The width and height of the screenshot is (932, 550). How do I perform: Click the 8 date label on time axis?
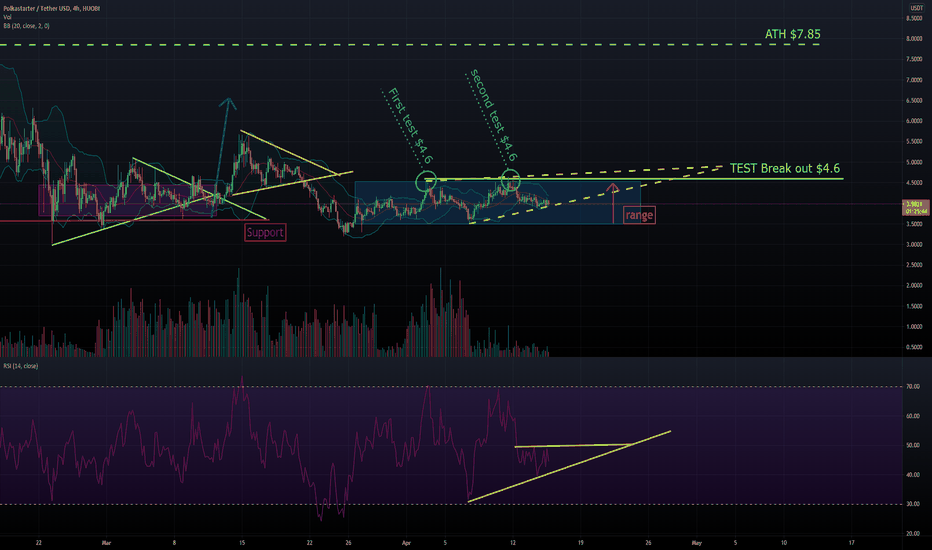[x=174, y=543]
